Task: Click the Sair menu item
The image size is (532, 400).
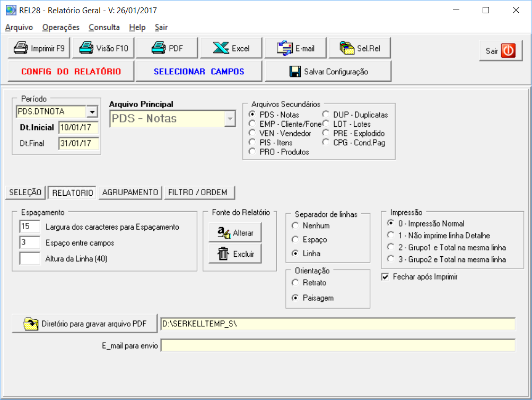Action: click(161, 28)
